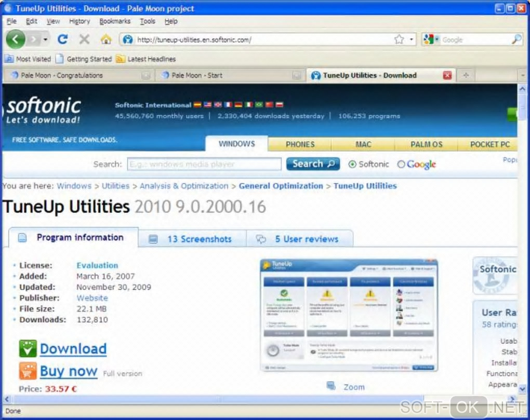Screen dimensions: 530x420
Task: Open the Tools menu
Action: [148, 21]
